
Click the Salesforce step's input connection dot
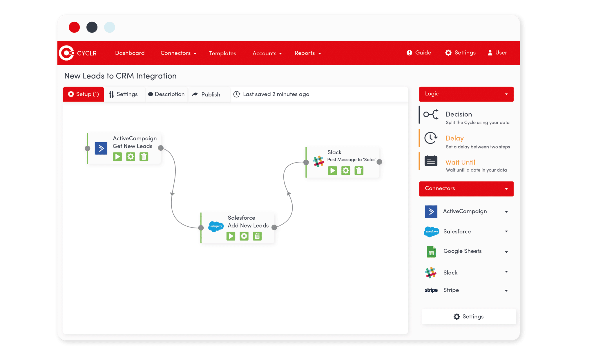(x=201, y=228)
